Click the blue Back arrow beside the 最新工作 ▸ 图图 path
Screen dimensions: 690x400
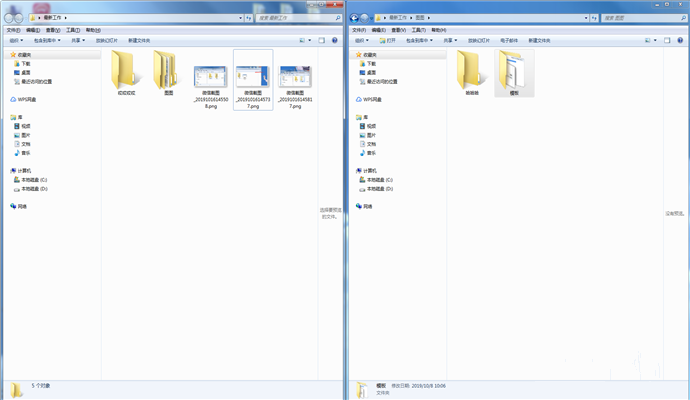click(x=354, y=18)
